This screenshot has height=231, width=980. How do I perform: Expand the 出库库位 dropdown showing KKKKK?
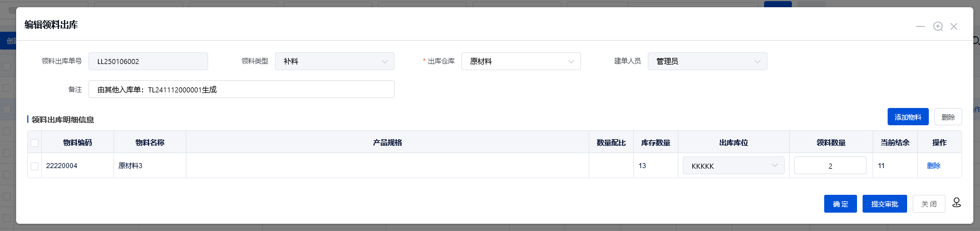point(733,166)
